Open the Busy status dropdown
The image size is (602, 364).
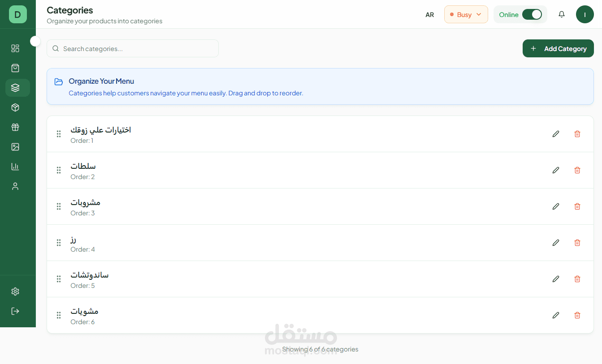466,14
